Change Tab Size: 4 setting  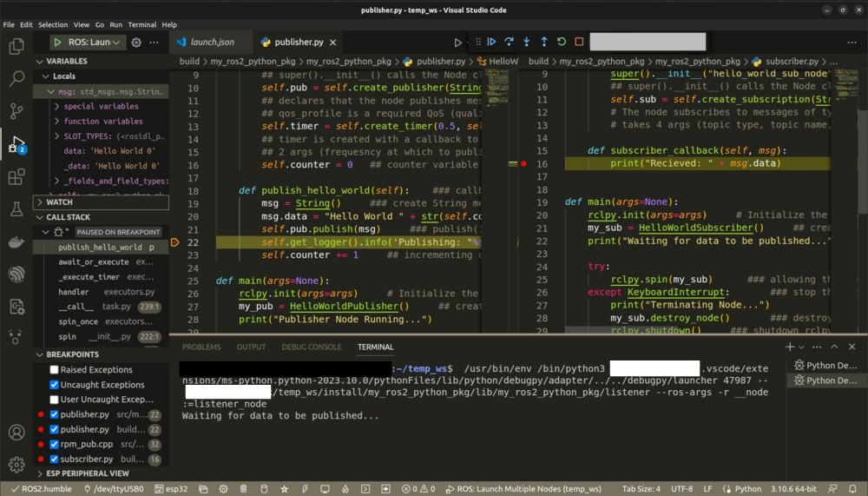[x=641, y=489]
